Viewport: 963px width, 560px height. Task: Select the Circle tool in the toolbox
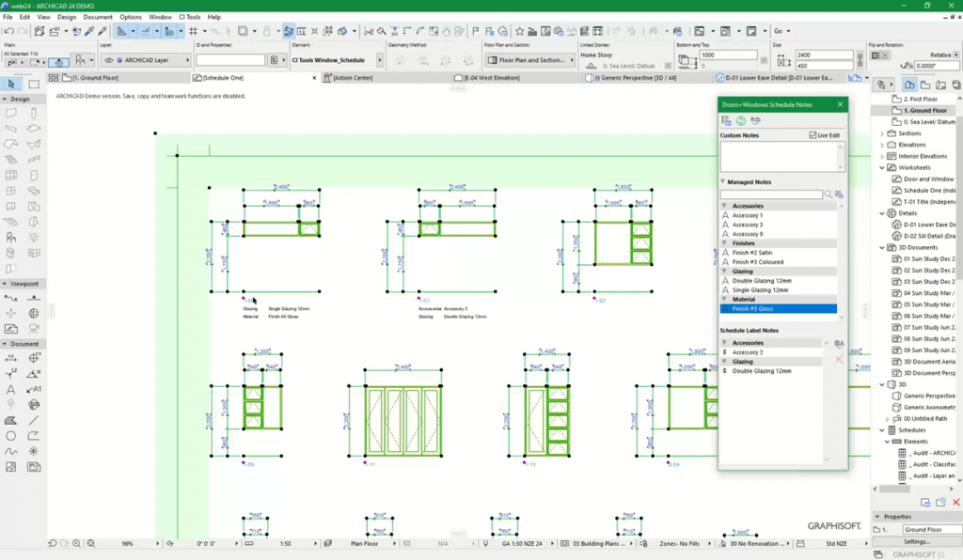[x=11, y=436]
